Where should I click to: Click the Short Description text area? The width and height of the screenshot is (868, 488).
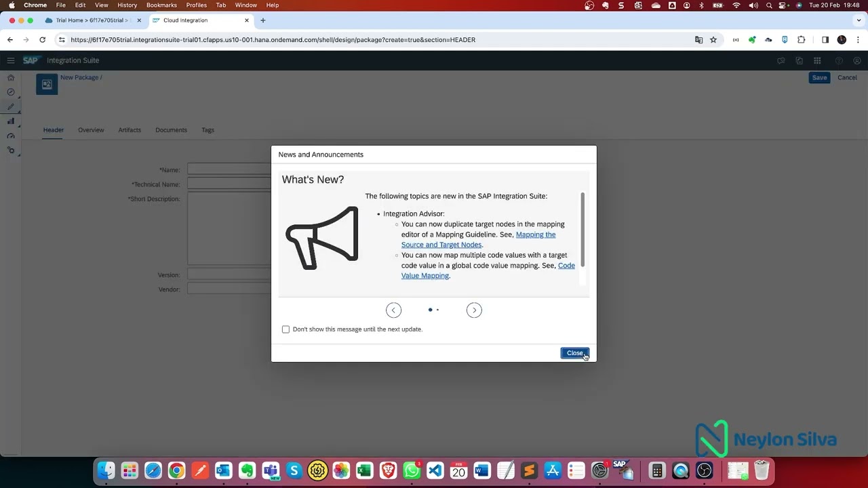click(229, 228)
